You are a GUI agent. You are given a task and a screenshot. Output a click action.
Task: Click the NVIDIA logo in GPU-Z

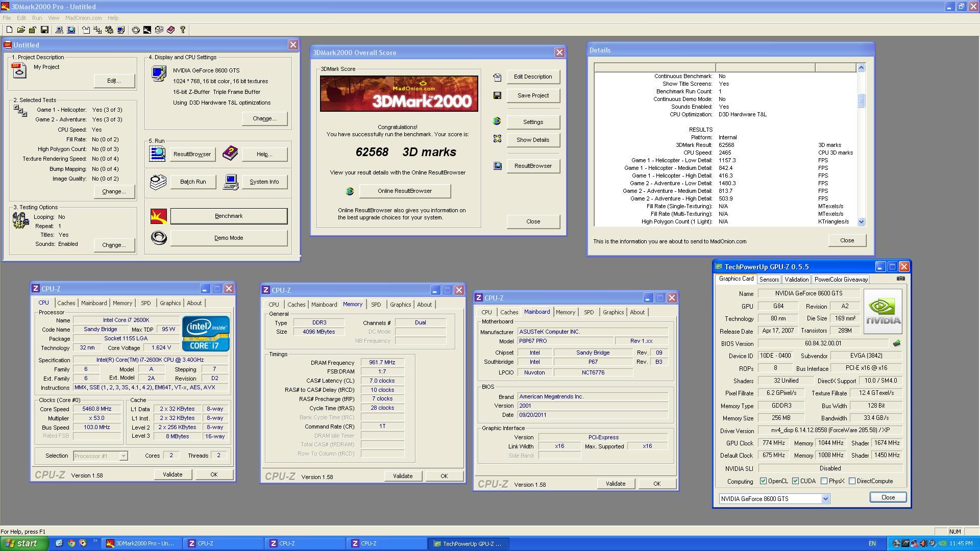(x=883, y=312)
